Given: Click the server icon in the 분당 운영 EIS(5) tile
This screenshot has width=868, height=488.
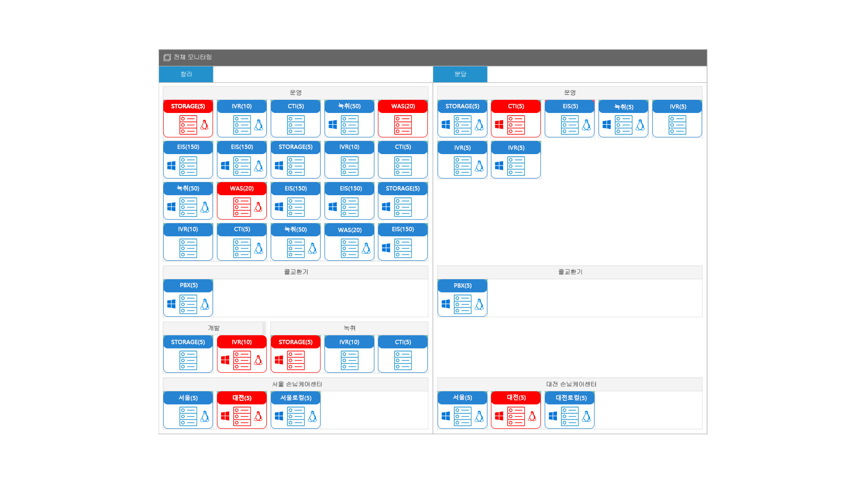Looking at the screenshot, I should (570, 125).
